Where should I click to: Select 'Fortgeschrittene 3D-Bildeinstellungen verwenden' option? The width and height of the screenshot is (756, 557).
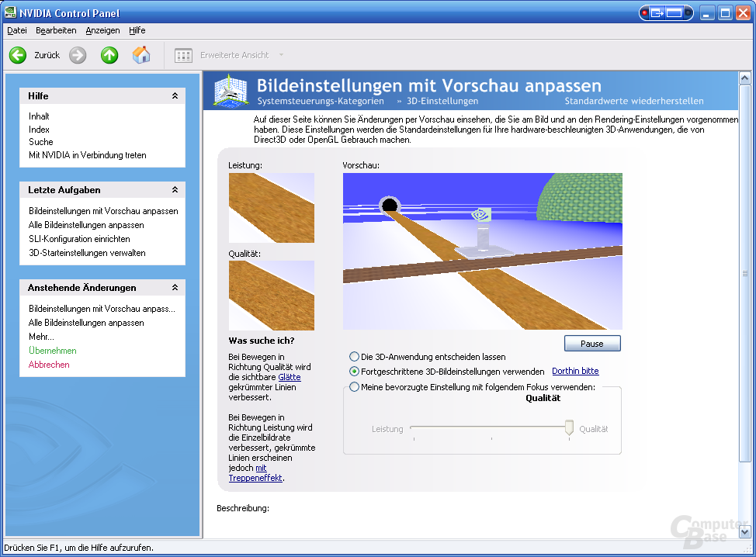click(355, 372)
